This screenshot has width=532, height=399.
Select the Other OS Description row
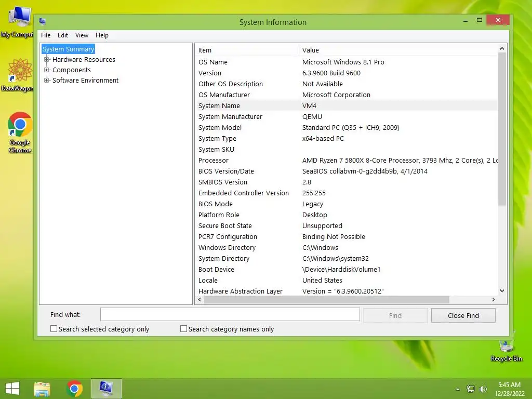tap(347, 84)
